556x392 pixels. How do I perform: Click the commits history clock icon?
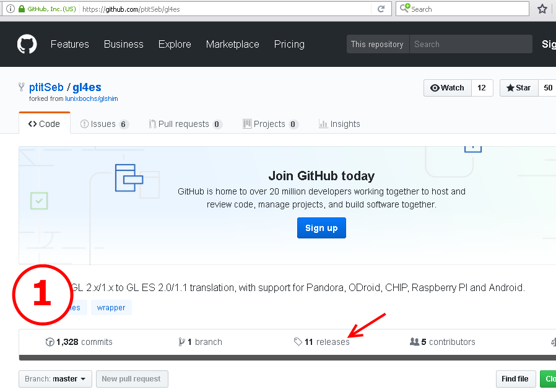pos(50,342)
